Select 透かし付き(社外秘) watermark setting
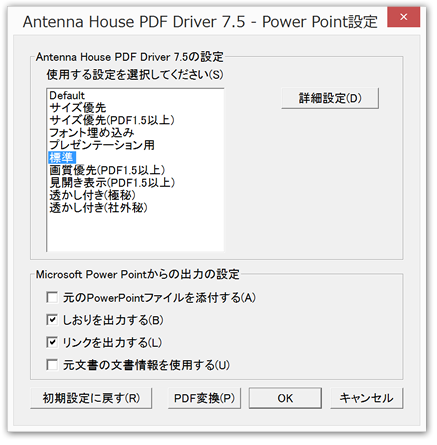This screenshot has width=437, height=445. tap(98, 208)
